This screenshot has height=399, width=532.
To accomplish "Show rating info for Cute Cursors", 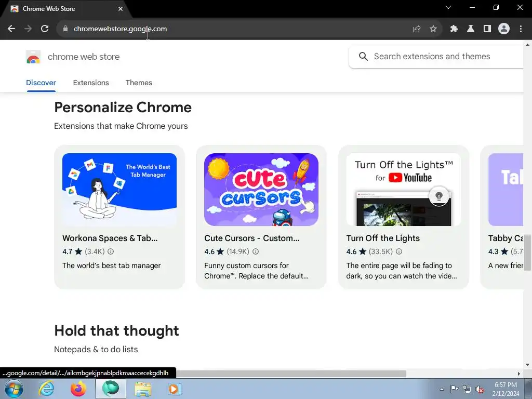I will click(256, 251).
